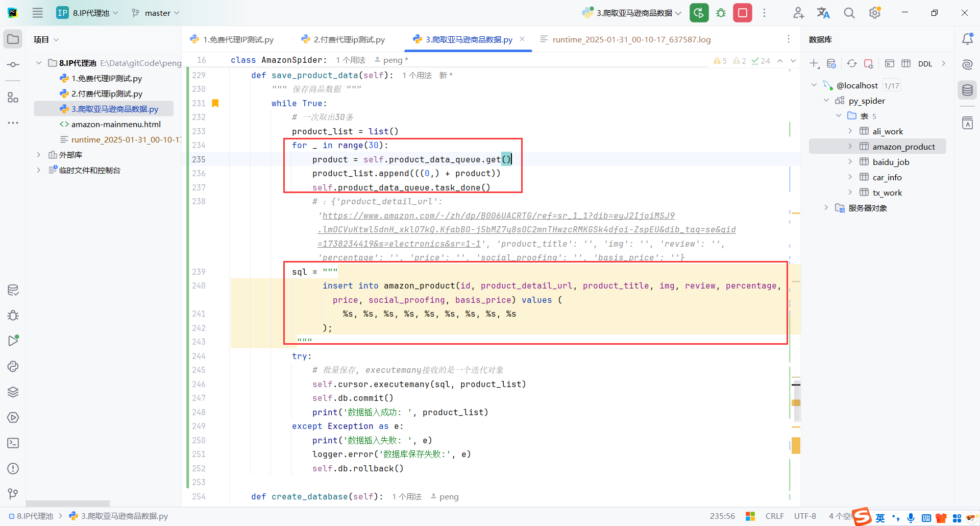
Task: Open the Structure tool window
Action: tap(13, 98)
